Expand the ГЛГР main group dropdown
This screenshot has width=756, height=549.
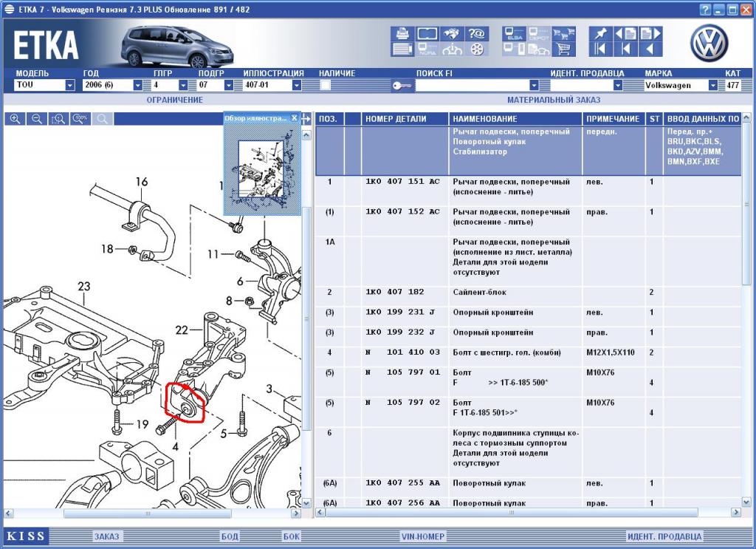(x=183, y=85)
